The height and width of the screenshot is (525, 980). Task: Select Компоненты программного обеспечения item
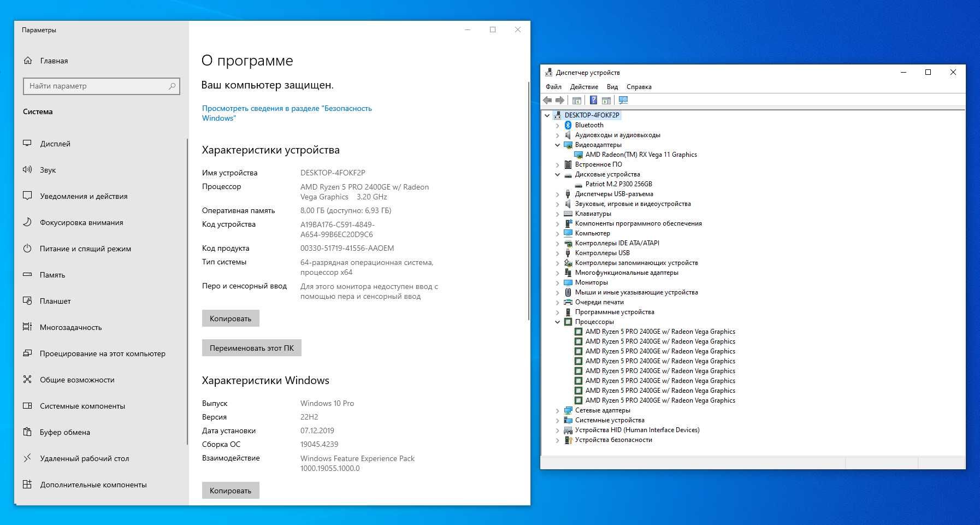click(638, 223)
